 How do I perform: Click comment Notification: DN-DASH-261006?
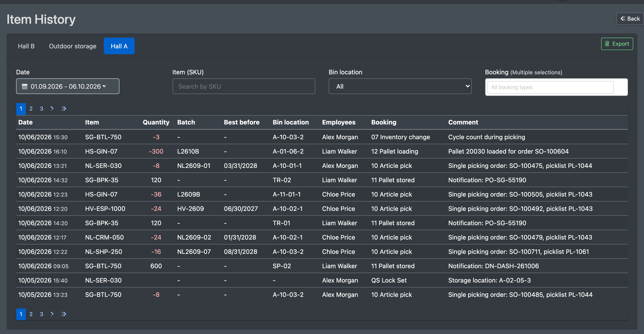[x=493, y=266]
